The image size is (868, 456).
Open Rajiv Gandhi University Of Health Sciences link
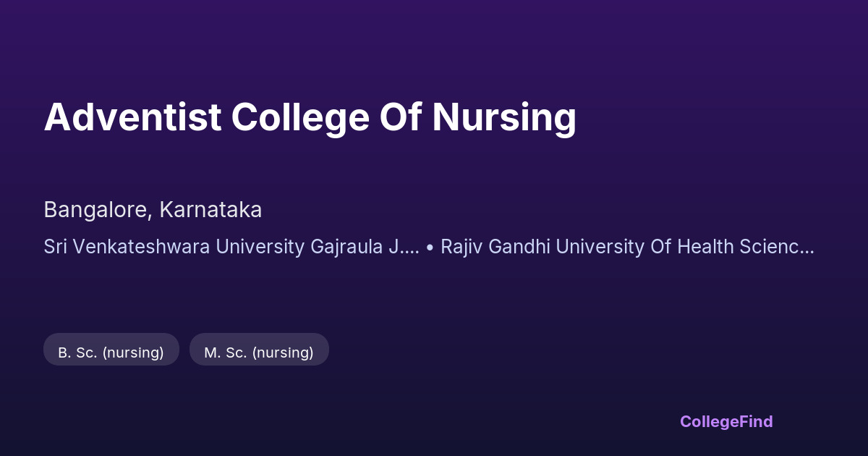[x=627, y=247]
